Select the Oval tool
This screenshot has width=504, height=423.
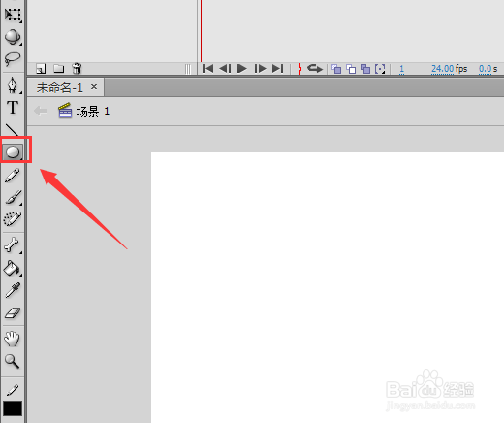(x=13, y=152)
